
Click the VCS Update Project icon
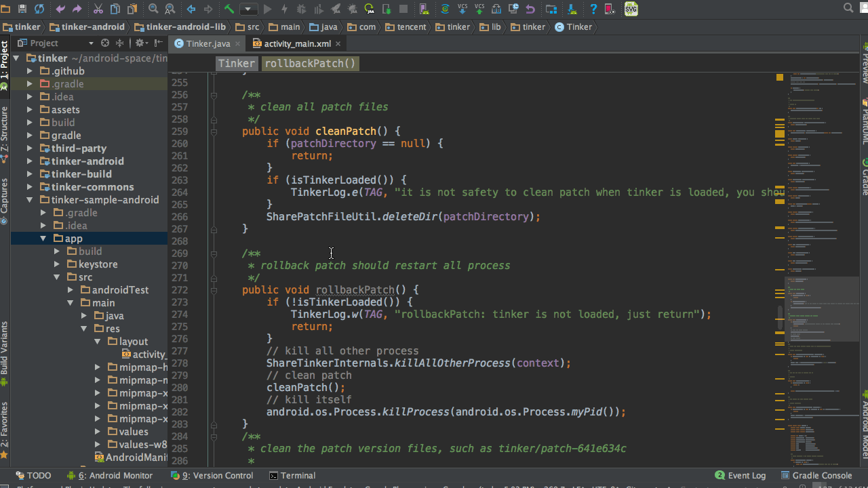462,9
